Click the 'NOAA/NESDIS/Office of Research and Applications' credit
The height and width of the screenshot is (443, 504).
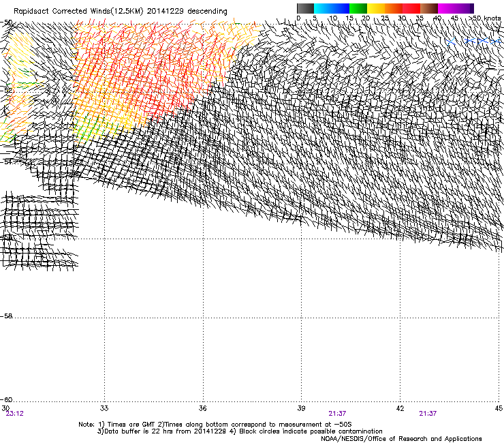[x=401, y=439]
